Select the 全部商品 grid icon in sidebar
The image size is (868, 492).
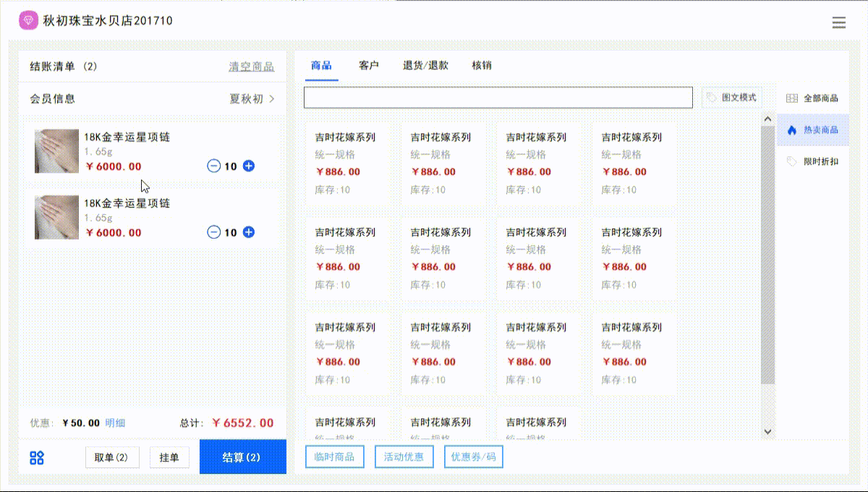(793, 97)
